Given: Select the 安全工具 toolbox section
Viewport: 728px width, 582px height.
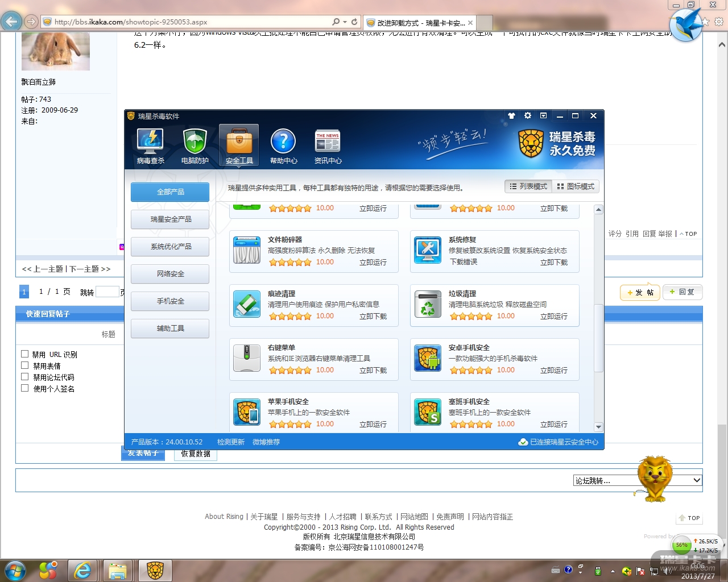Looking at the screenshot, I should [x=239, y=146].
